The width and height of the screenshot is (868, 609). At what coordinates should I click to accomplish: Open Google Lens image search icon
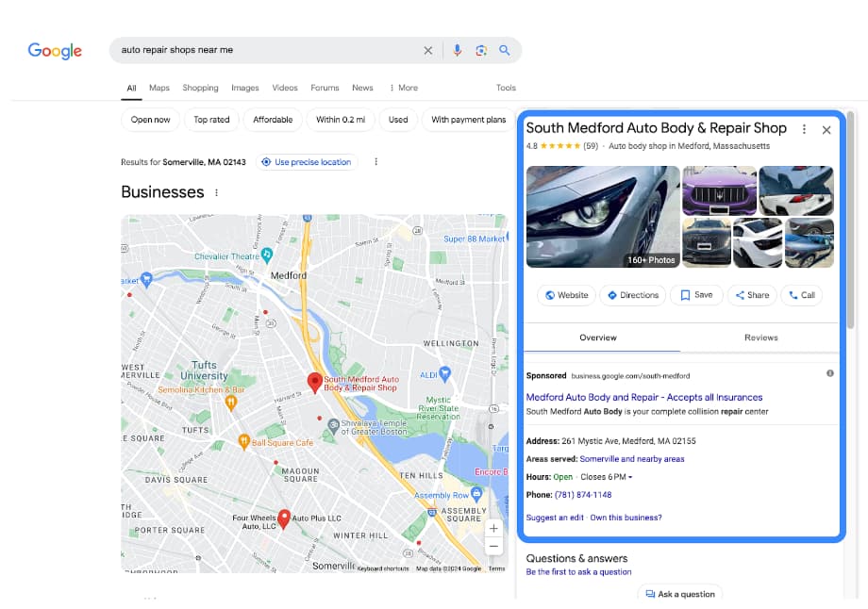pos(481,50)
